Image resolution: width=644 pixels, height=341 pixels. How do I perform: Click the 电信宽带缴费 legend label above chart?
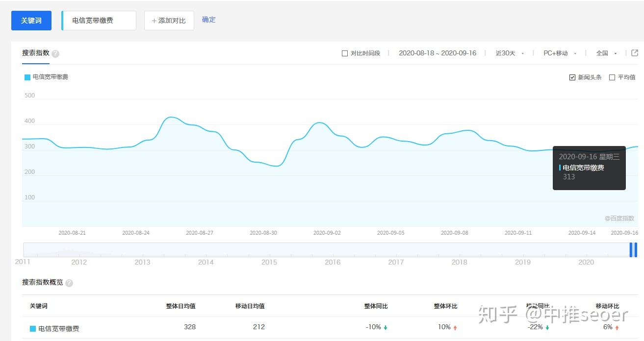tap(51, 77)
